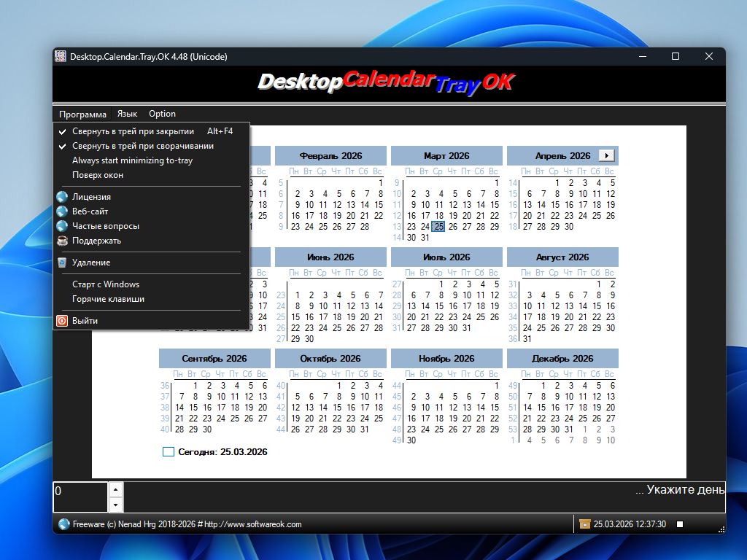Click the red power icon for Выйти
The height and width of the screenshot is (560, 747).
(62, 321)
